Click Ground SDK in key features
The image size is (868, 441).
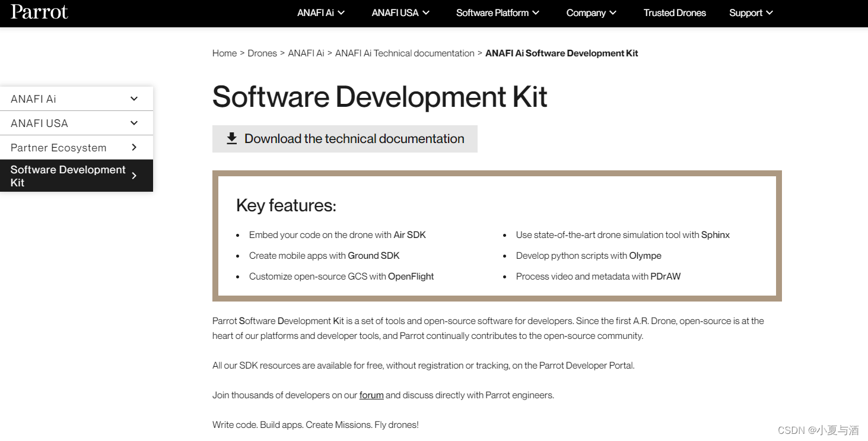tap(374, 256)
